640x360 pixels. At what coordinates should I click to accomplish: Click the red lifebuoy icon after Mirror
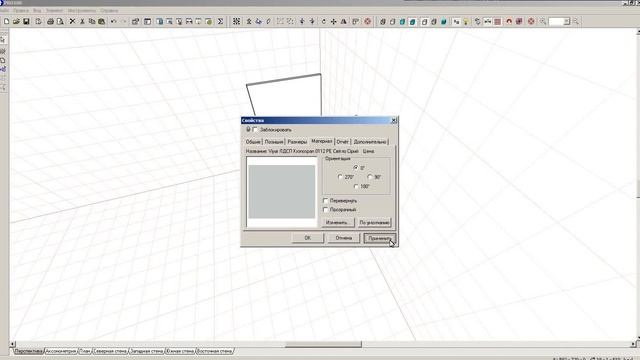pyautogui.click(x=368, y=21)
